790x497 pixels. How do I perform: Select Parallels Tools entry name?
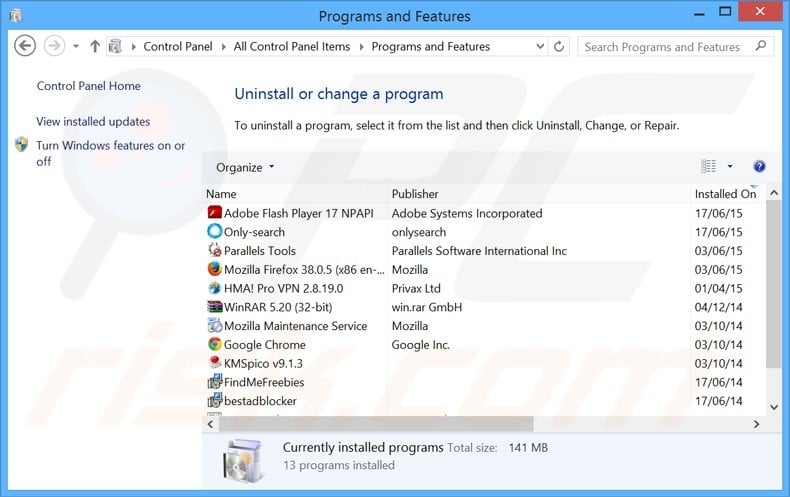[260, 251]
